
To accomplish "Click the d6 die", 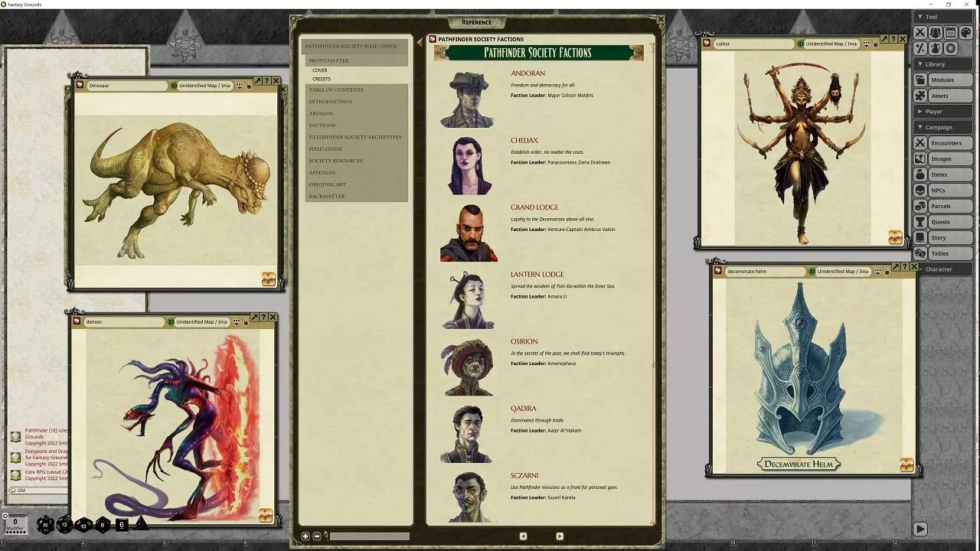I will click(121, 525).
